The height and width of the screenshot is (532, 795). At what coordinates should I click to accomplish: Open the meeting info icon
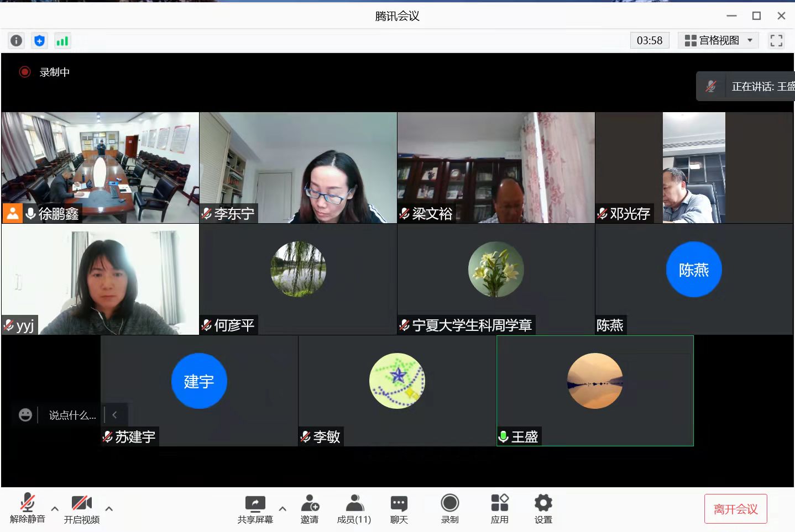pyautogui.click(x=17, y=40)
